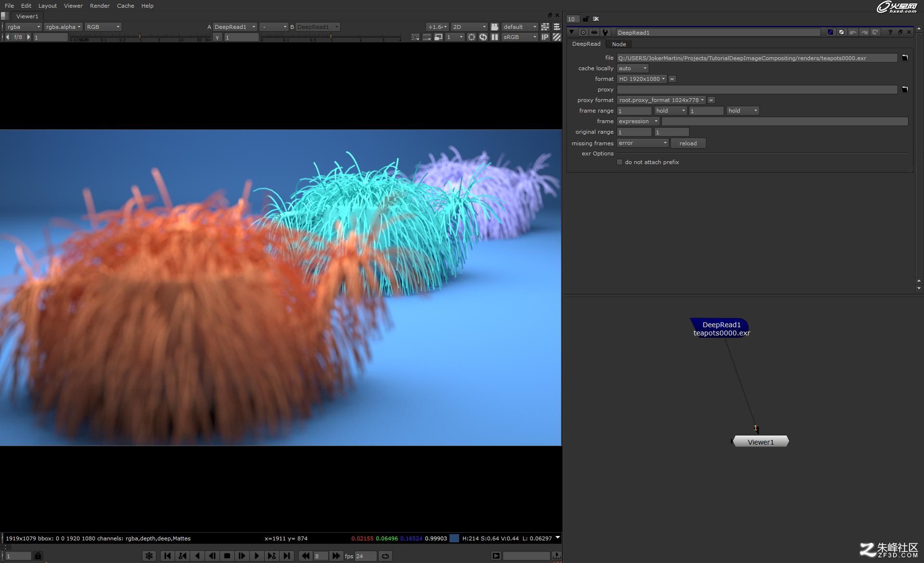Click the refresh viewer icon
924x563 pixels.
point(483,37)
